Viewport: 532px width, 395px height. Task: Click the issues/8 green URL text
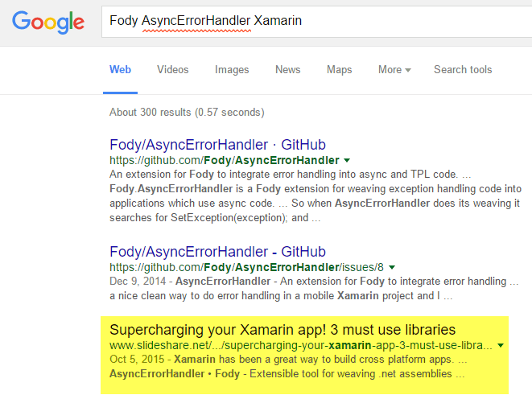(248, 266)
